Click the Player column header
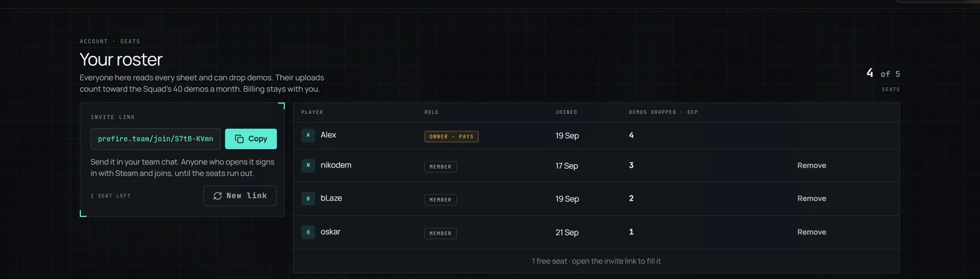 click(x=312, y=112)
